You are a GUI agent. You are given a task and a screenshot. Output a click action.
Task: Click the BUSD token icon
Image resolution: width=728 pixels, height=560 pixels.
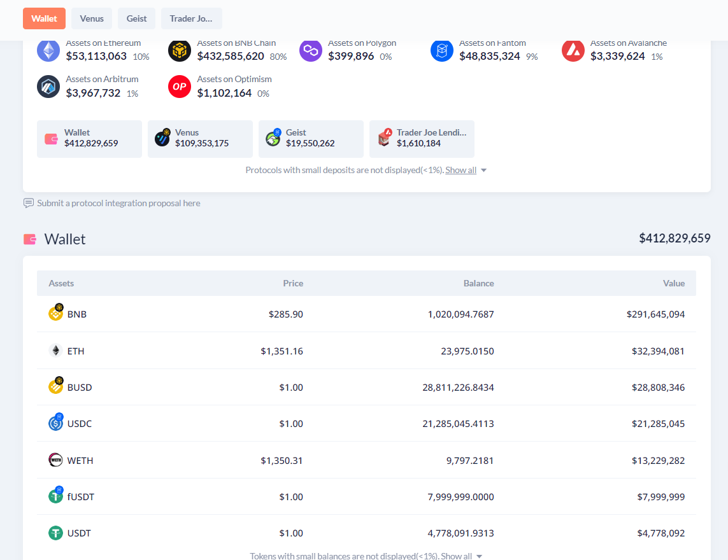[x=55, y=386]
